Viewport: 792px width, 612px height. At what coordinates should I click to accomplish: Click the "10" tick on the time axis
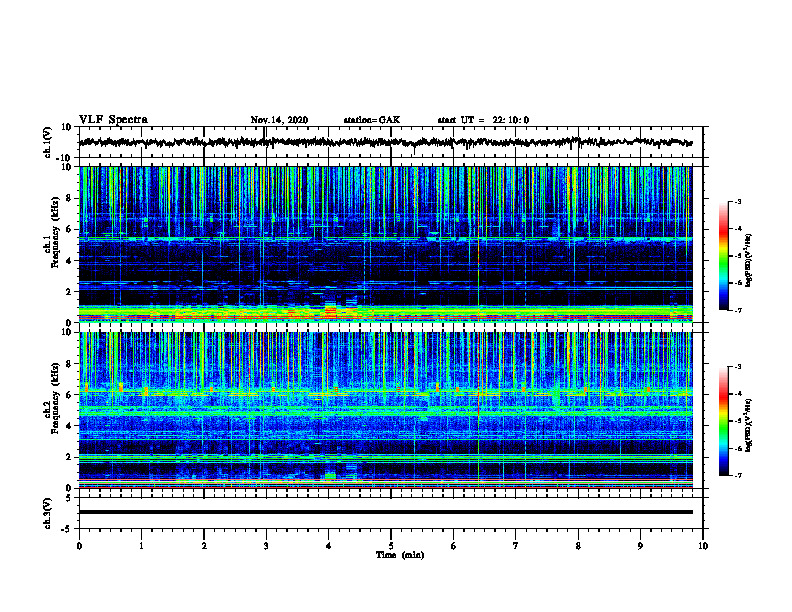(x=703, y=546)
